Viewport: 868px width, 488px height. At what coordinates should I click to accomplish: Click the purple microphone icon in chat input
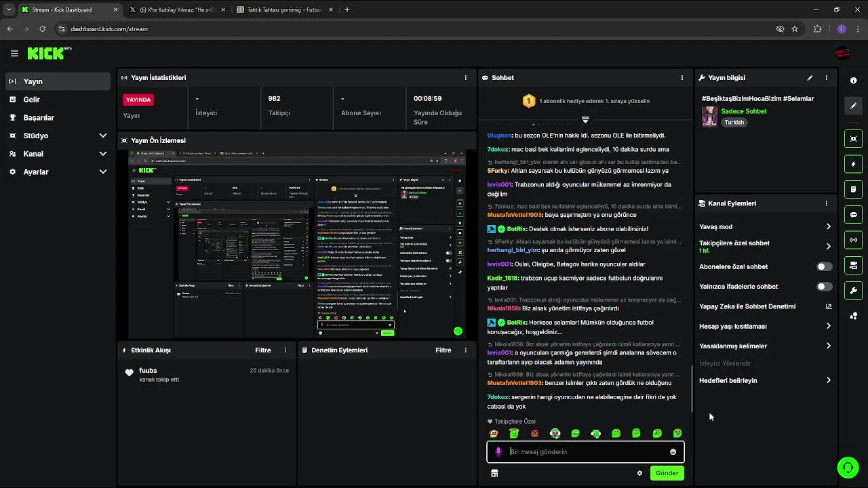pos(498,452)
